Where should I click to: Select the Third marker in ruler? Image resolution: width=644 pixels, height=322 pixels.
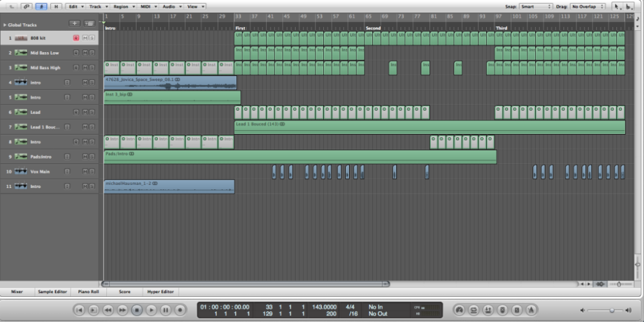point(502,28)
